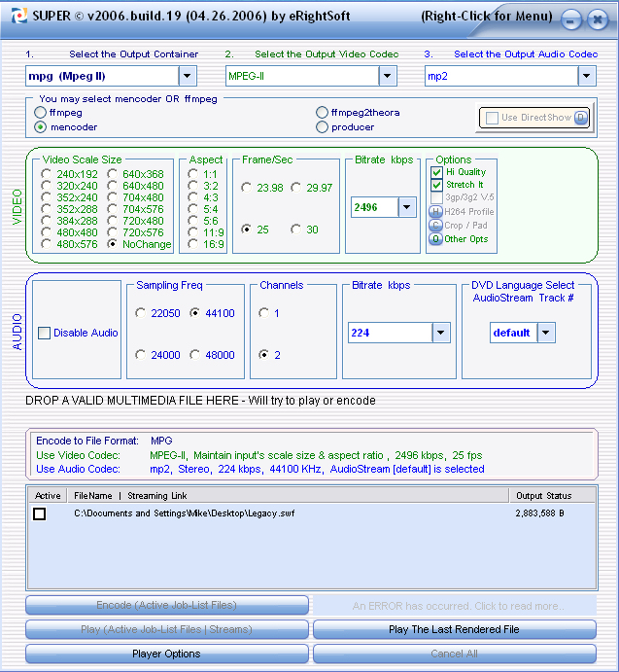This screenshot has height=672, width=619.
Task: Click the 2,883,588 B output status
Action: 539,513
